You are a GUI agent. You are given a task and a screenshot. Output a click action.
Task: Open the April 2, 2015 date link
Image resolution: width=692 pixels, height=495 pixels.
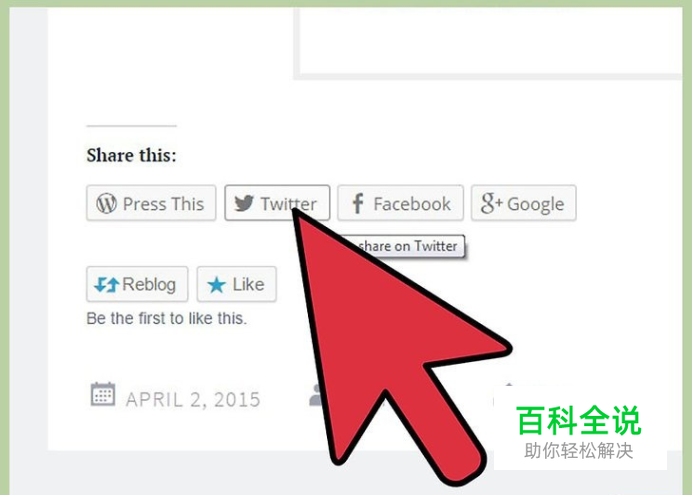[193, 400]
